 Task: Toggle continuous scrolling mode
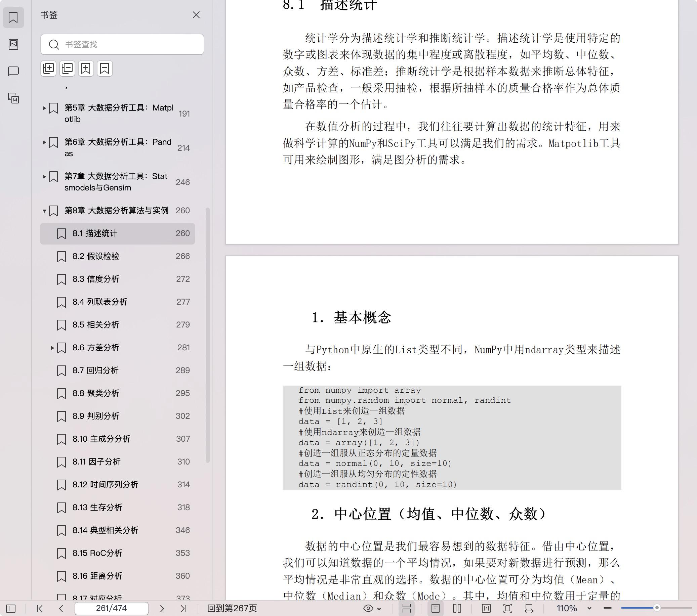click(x=406, y=609)
